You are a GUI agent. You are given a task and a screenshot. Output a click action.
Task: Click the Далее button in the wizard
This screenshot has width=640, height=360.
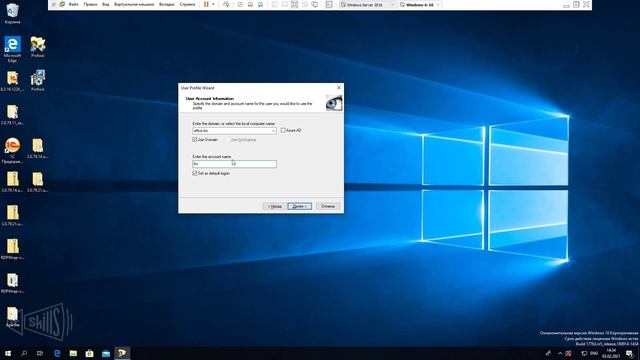pyautogui.click(x=300, y=206)
